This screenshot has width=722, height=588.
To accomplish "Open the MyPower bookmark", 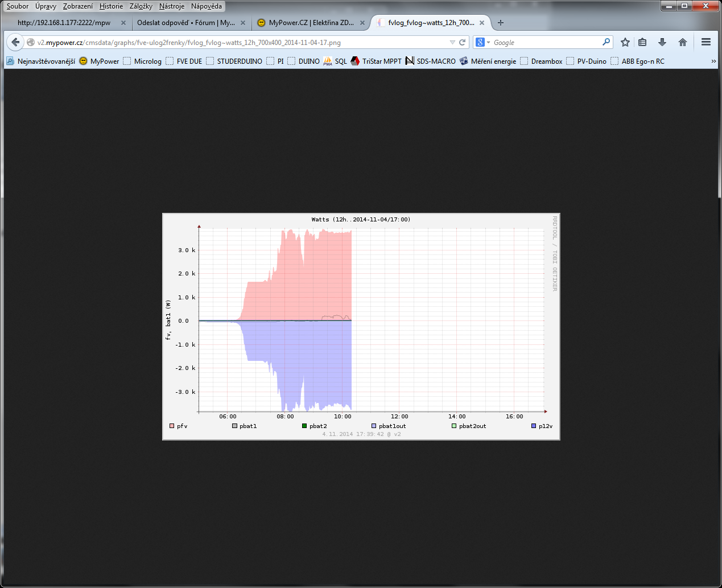I will pyautogui.click(x=99, y=61).
